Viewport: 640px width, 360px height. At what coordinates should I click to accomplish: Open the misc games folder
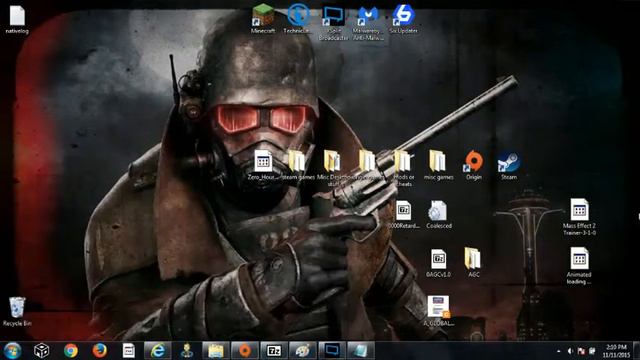(438, 165)
